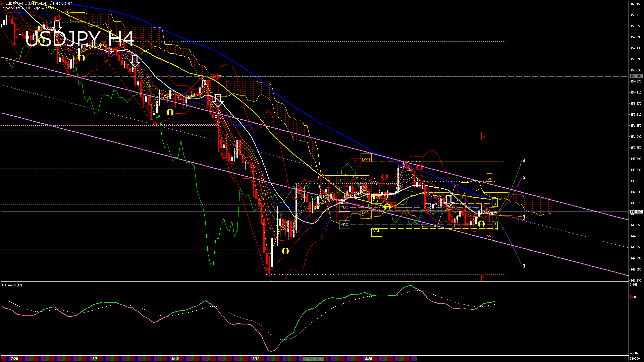This screenshot has height=362, width=644.
Task: Click the H4 macd (12) indicator label
Action: (12, 285)
